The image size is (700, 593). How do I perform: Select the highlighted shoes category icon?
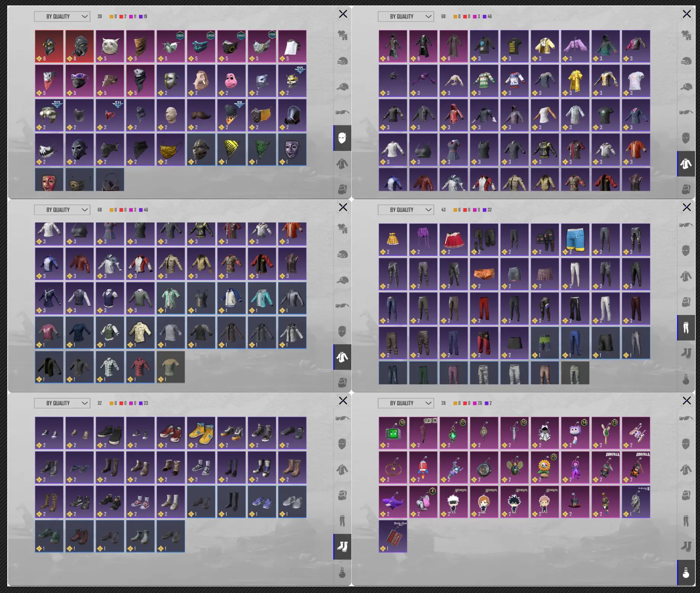click(342, 547)
